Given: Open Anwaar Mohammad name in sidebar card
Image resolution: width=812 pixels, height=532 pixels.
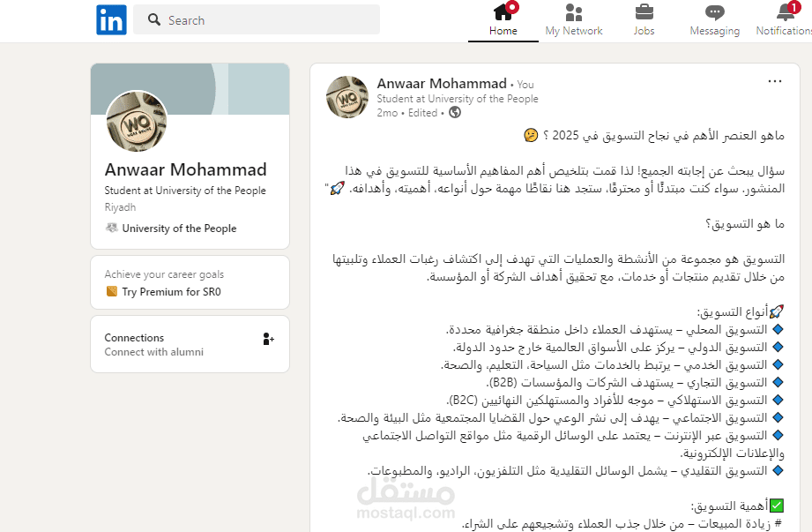Looking at the screenshot, I should click(185, 169).
